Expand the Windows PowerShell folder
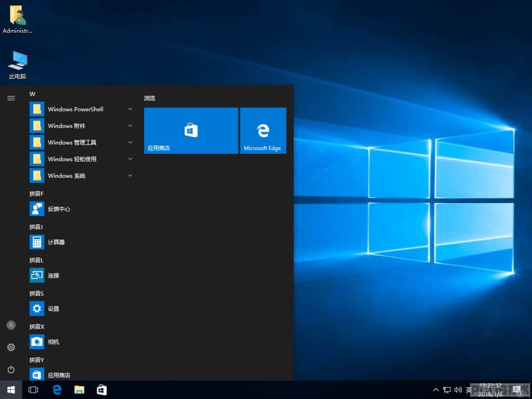This screenshot has width=532, height=399. click(x=82, y=109)
